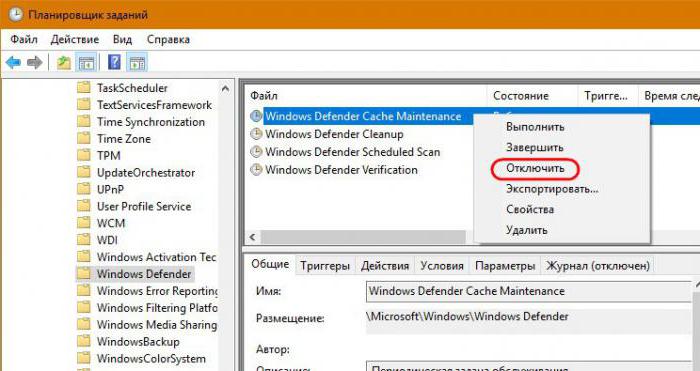Open the Действие menu

tap(75, 39)
